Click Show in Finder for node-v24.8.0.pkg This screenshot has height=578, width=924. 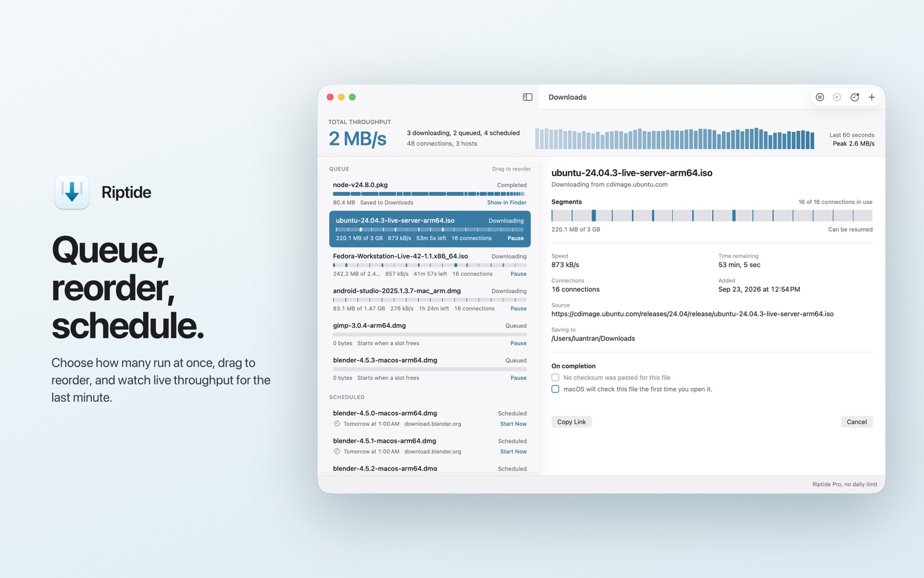506,202
